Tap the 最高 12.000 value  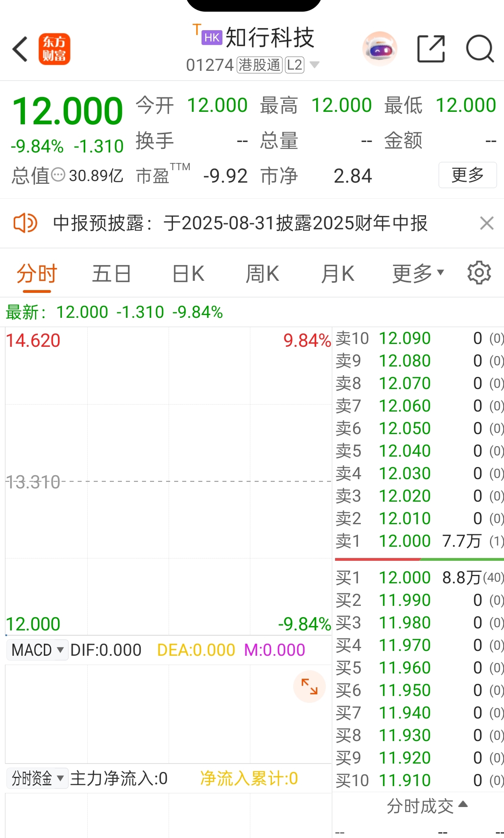[341, 105]
